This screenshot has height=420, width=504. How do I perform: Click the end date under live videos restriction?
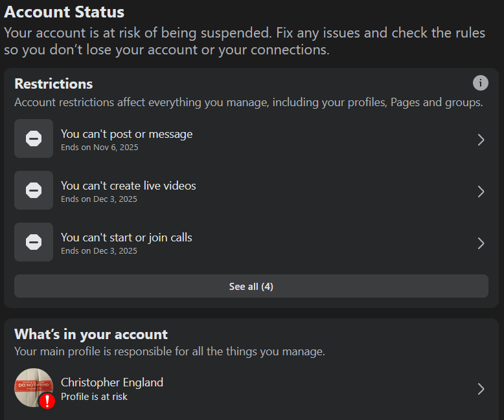(98, 199)
